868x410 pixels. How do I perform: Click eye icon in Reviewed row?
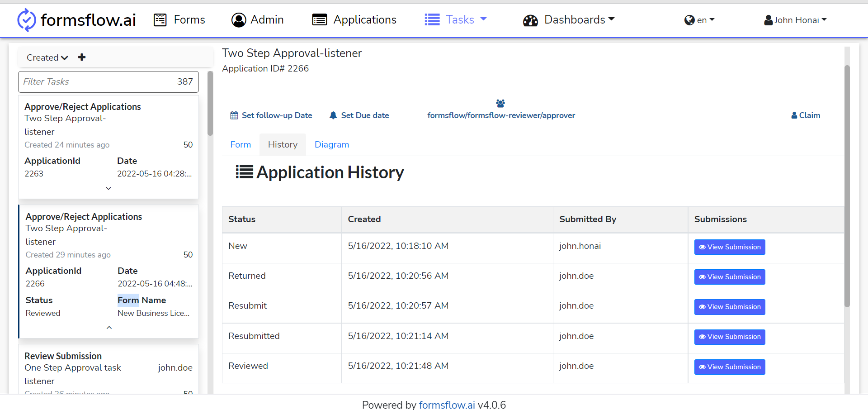(702, 367)
